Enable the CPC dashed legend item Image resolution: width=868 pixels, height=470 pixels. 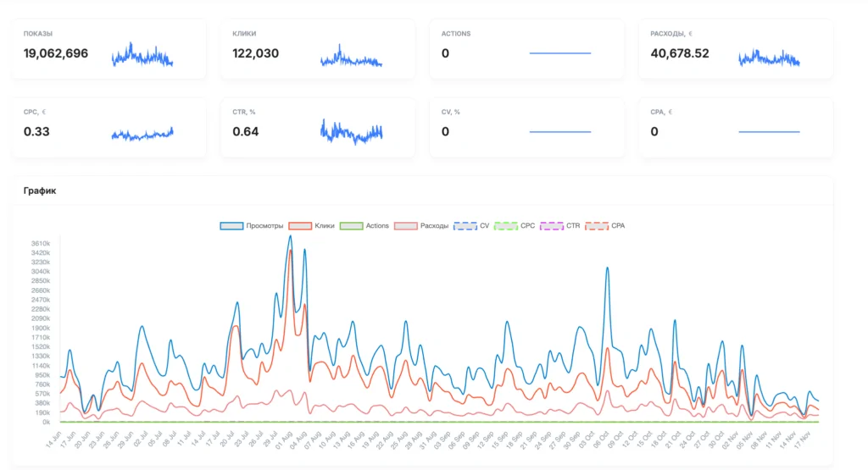pyautogui.click(x=515, y=225)
